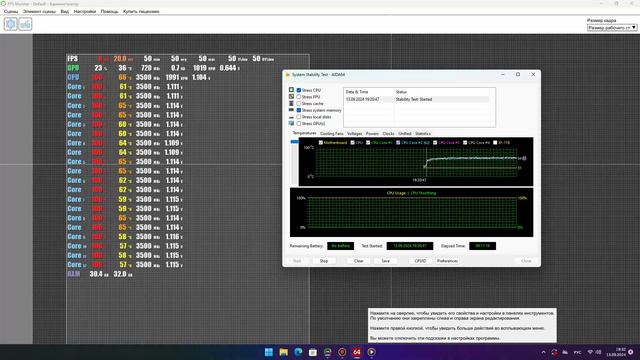This screenshot has width=640, height=360.
Task: Select the Temperatures tab
Action: (x=304, y=133)
